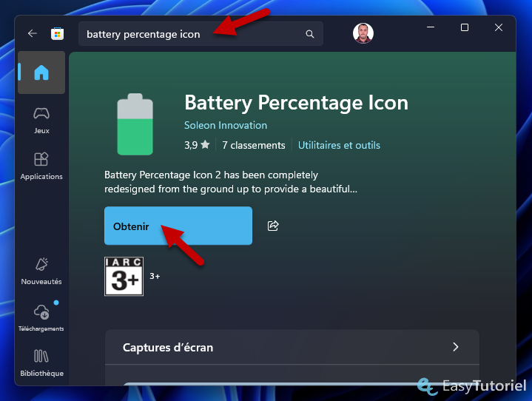
Task: Click the app description text
Action: [231, 182]
